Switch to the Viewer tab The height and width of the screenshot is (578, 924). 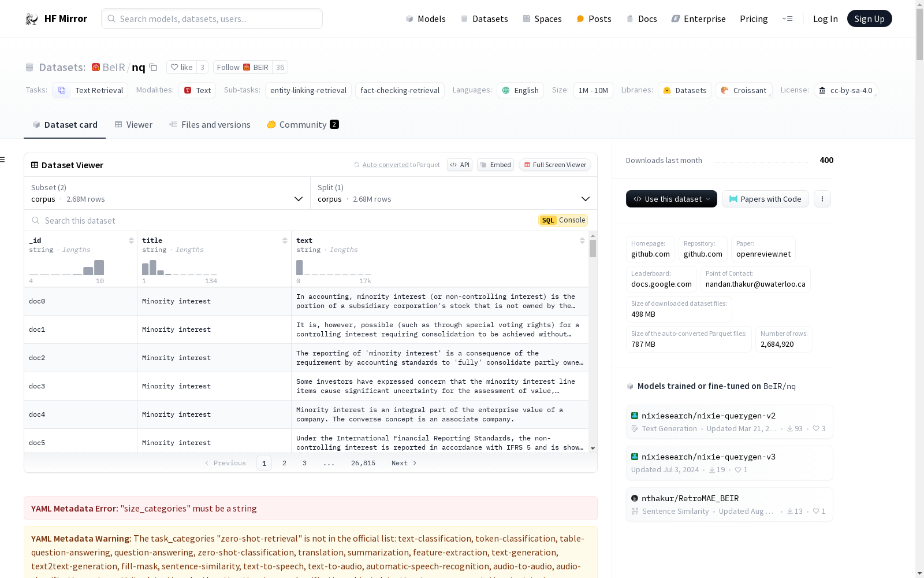[x=133, y=125]
